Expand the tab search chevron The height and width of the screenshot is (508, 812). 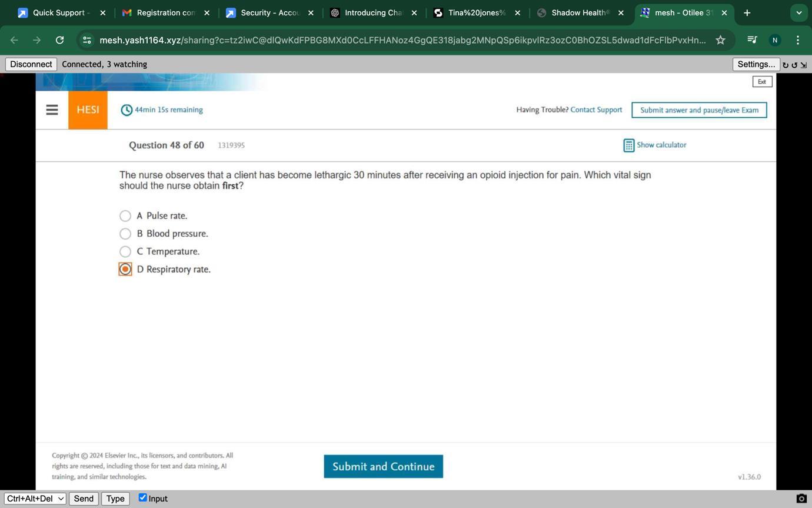798,12
